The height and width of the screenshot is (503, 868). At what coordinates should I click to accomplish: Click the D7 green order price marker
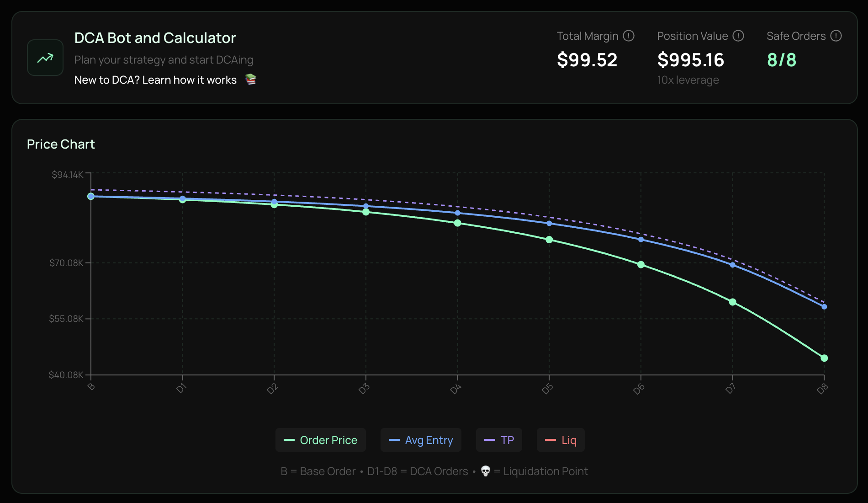(732, 302)
